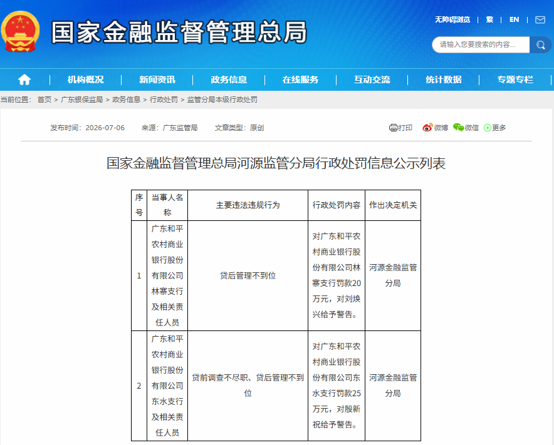The image size is (554, 445).
Task: Click 广东银保监局 breadcrumb link
Action: (x=82, y=100)
